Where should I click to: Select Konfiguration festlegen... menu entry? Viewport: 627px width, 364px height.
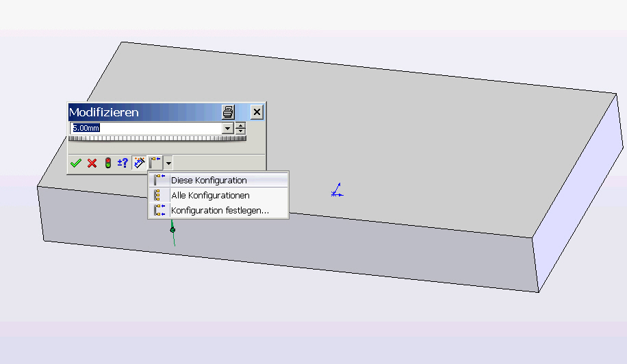tap(218, 210)
